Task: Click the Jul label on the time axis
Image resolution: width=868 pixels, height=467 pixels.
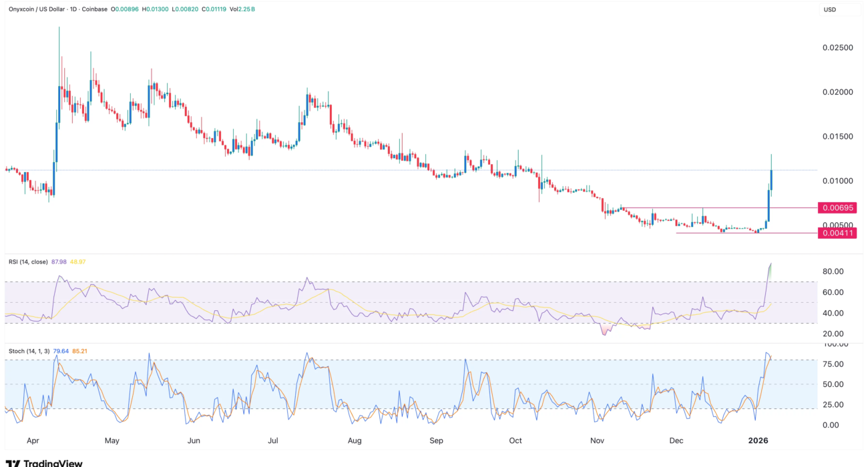Action: click(x=272, y=440)
